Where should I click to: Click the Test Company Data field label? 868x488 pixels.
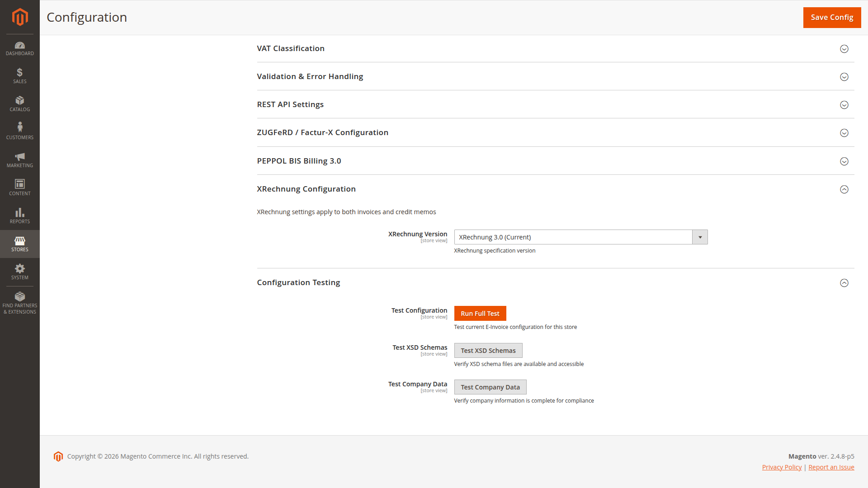[x=418, y=384]
